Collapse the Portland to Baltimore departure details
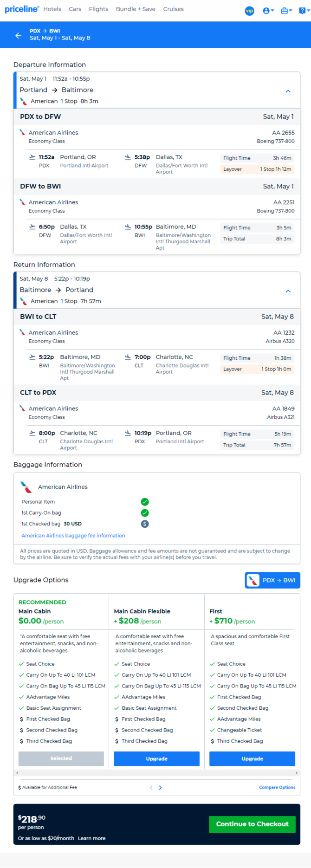This screenshot has height=868, width=311. click(288, 91)
